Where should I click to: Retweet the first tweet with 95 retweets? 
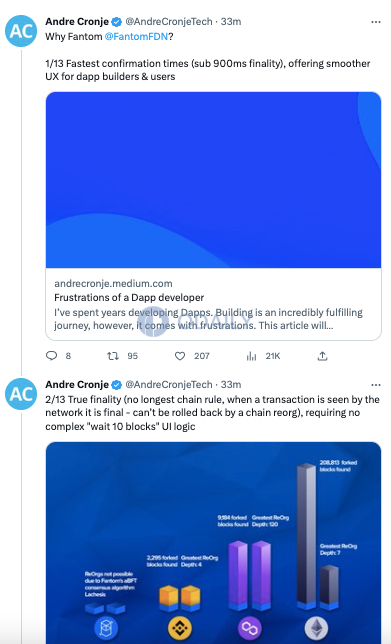pyautogui.click(x=113, y=356)
